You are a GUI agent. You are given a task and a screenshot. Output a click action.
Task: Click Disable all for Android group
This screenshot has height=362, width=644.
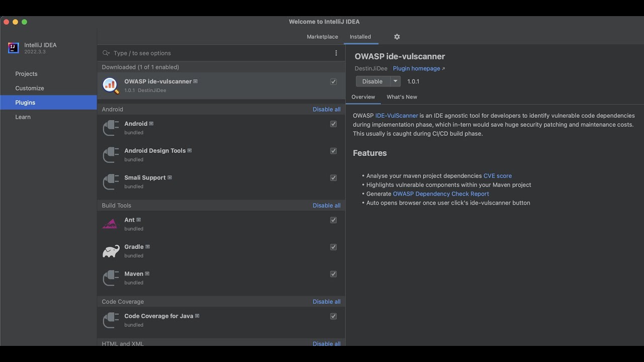pyautogui.click(x=327, y=109)
